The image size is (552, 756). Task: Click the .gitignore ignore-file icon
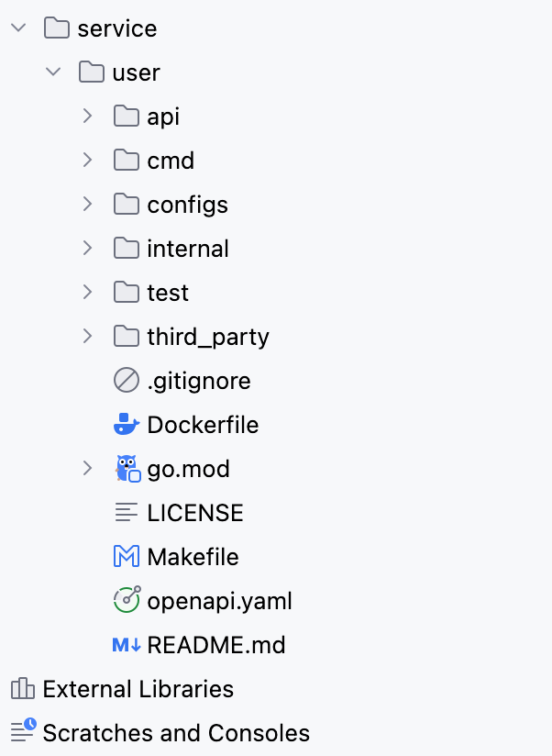coord(126,381)
